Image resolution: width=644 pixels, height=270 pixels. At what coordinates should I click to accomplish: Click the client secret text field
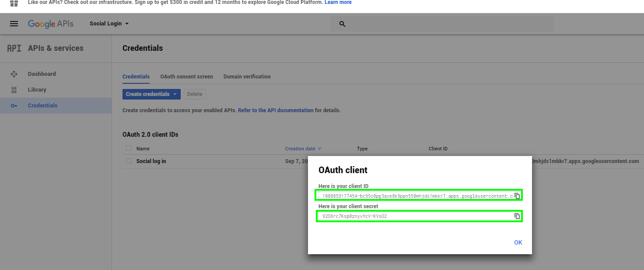coord(416,216)
